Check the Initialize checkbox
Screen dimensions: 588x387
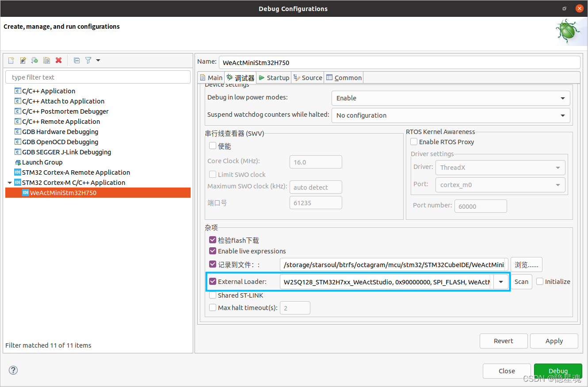click(540, 281)
